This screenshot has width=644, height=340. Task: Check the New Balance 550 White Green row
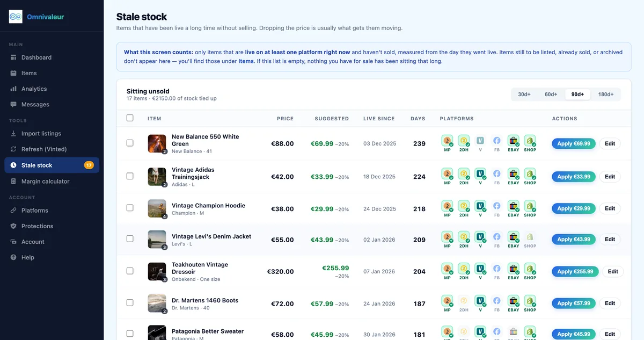(130, 143)
